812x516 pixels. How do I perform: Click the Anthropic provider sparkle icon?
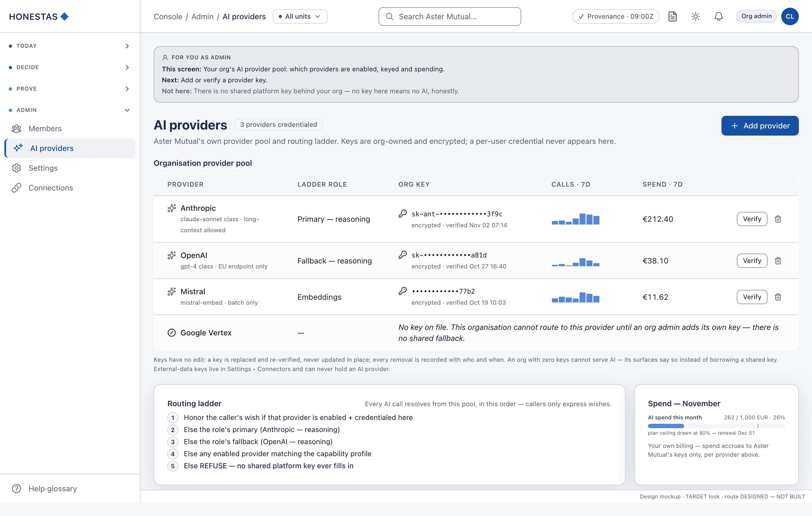172,208
